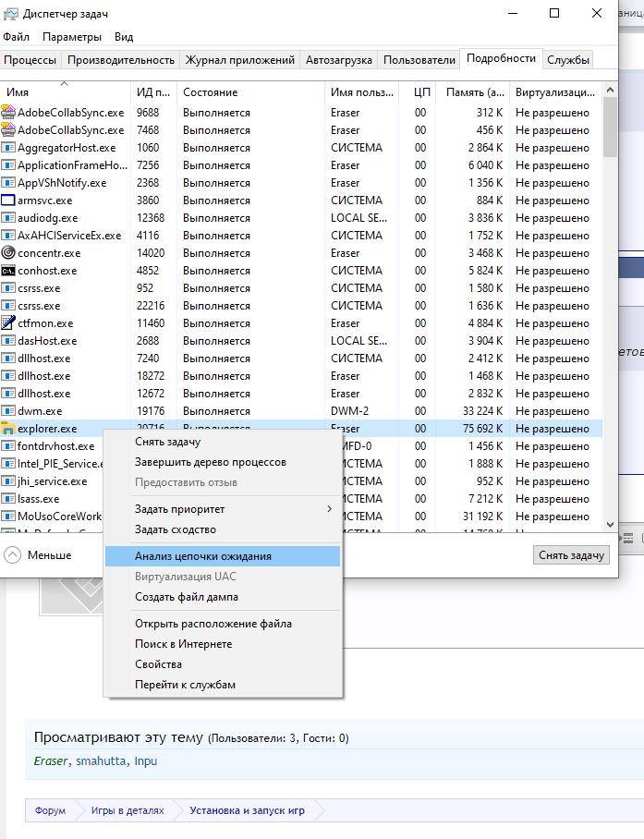Open the Вид menu
644x839 pixels.
[x=124, y=37]
